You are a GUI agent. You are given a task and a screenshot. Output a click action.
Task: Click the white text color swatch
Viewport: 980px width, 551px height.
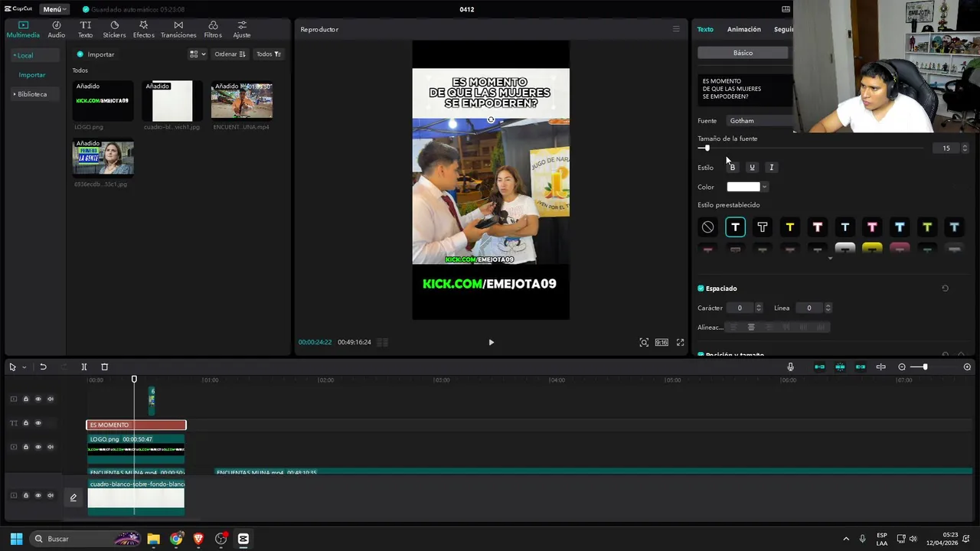743,187
